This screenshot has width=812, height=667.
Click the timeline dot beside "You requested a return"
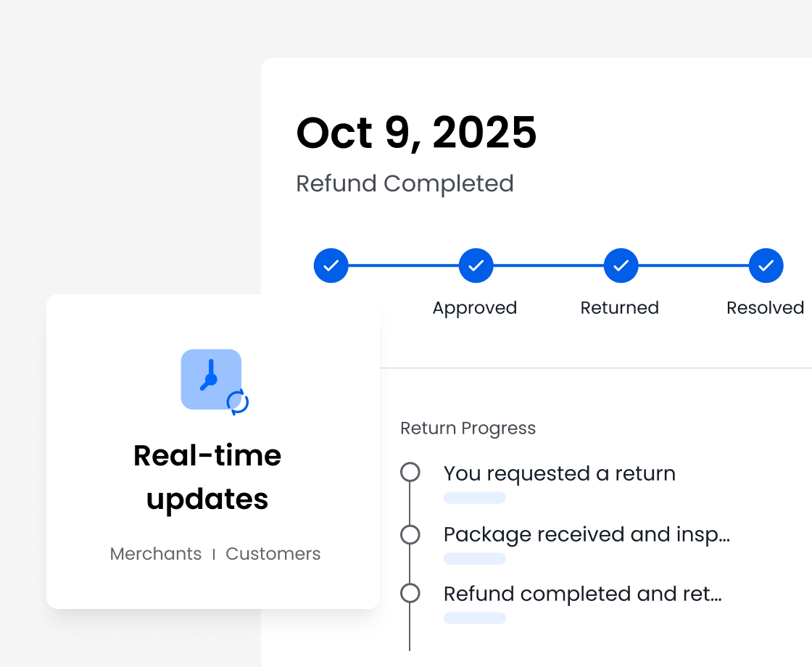pos(410,473)
